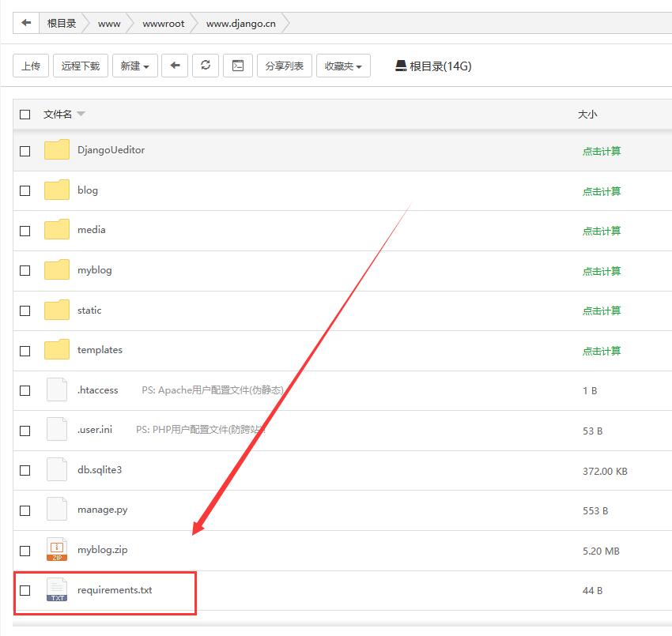Click the templates folder icon
This screenshot has height=636, width=672.
pyautogui.click(x=57, y=350)
